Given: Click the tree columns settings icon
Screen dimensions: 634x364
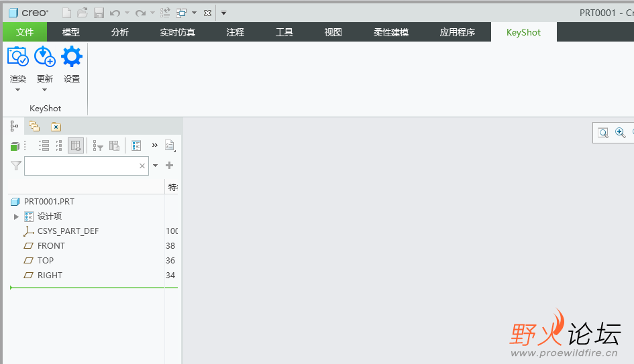Looking at the screenshot, I should click(x=115, y=145).
